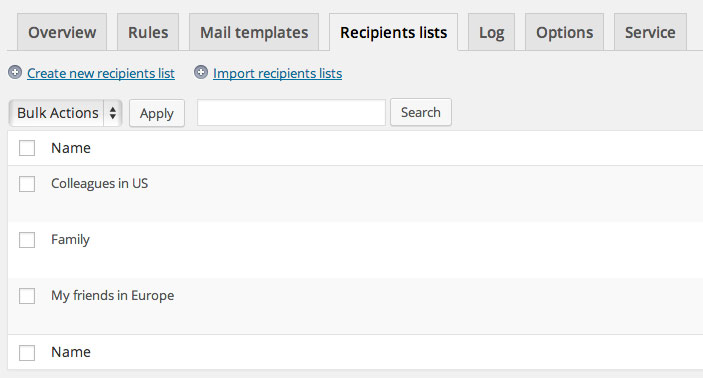Click the Search button
The image size is (703, 378).
(421, 112)
